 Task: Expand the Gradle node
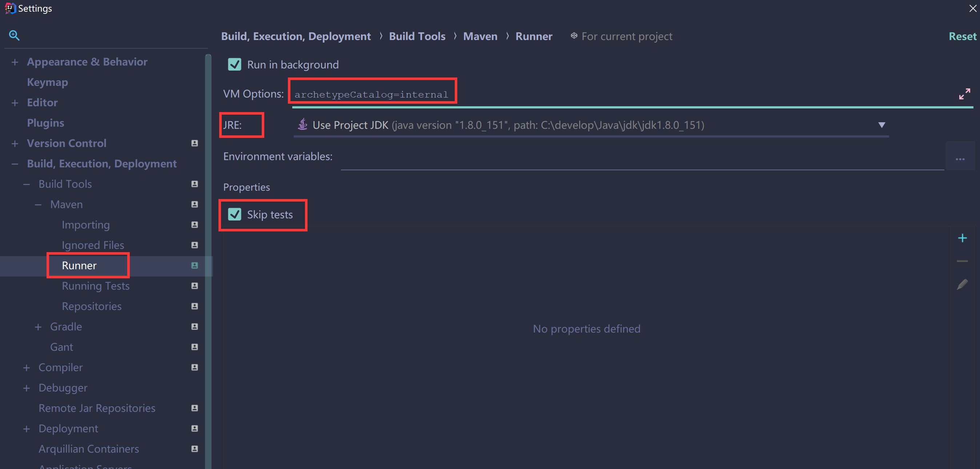tap(38, 327)
